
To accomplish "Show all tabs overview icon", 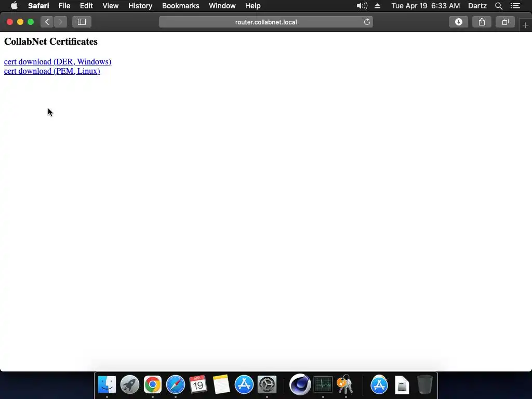I will (505, 22).
